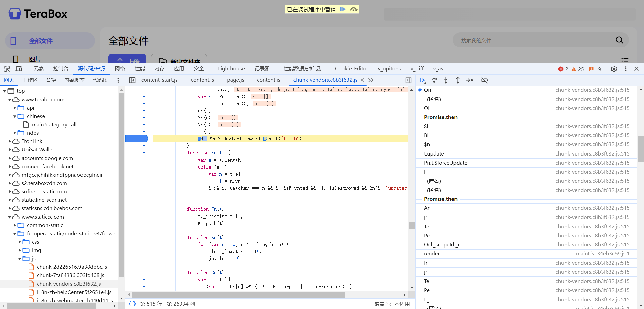The width and height of the screenshot is (644, 309).
Task: Deactivate breakpoints using the debugger toolbar icon
Action: [x=485, y=80]
